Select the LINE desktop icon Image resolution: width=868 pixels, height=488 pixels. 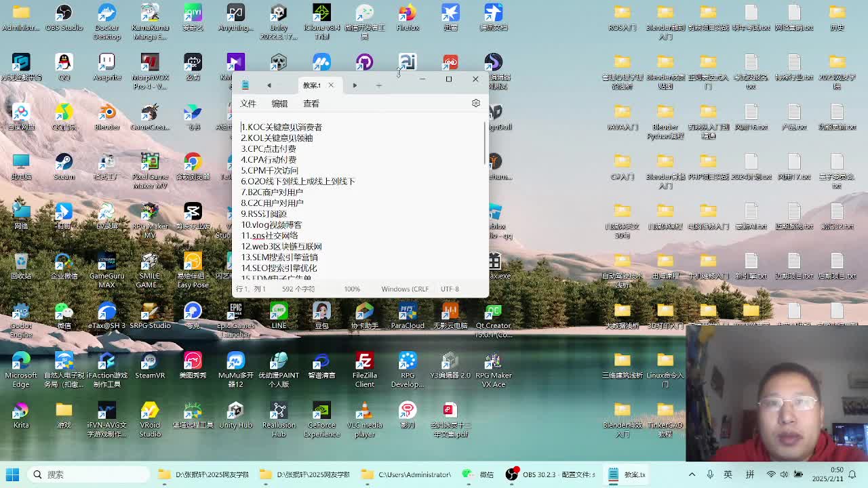pyautogui.click(x=279, y=316)
